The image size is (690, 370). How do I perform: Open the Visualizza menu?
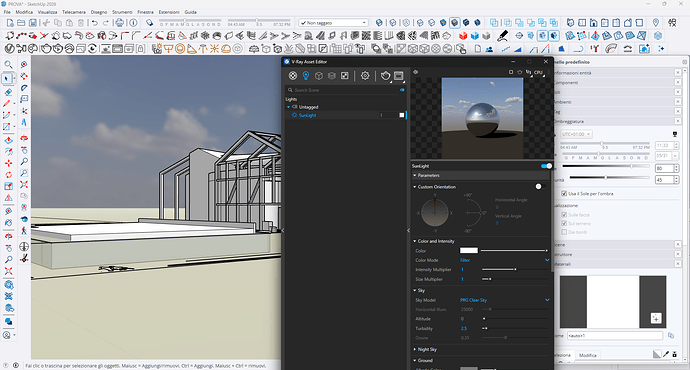point(48,12)
